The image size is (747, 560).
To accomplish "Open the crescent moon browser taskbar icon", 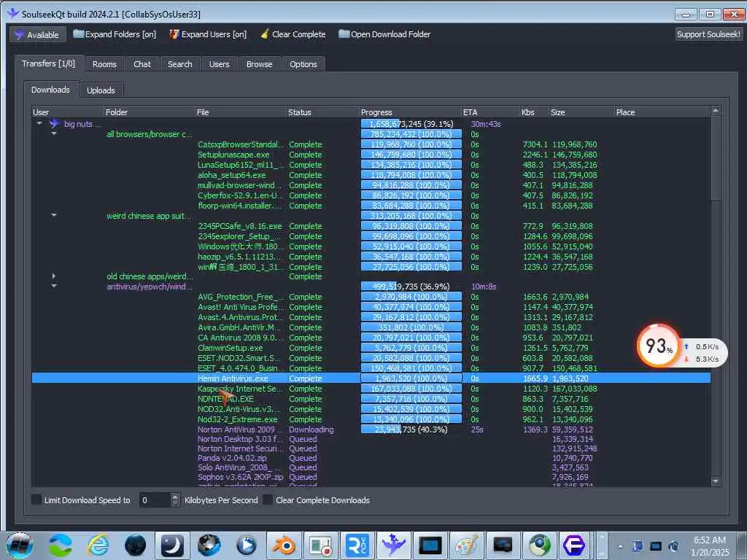I will 172,545.
